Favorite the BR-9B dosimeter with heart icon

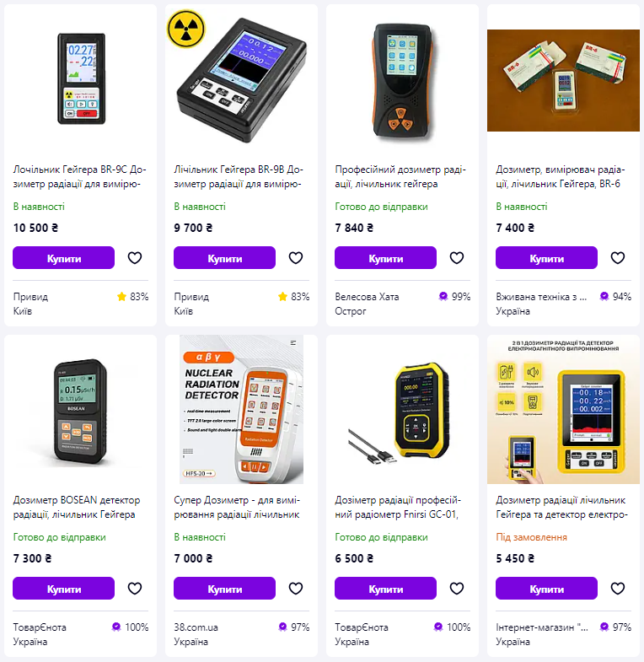[x=295, y=257]
